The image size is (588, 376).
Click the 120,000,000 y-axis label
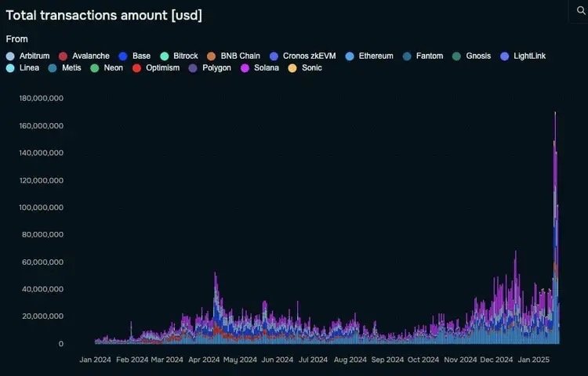coord(42,180)
